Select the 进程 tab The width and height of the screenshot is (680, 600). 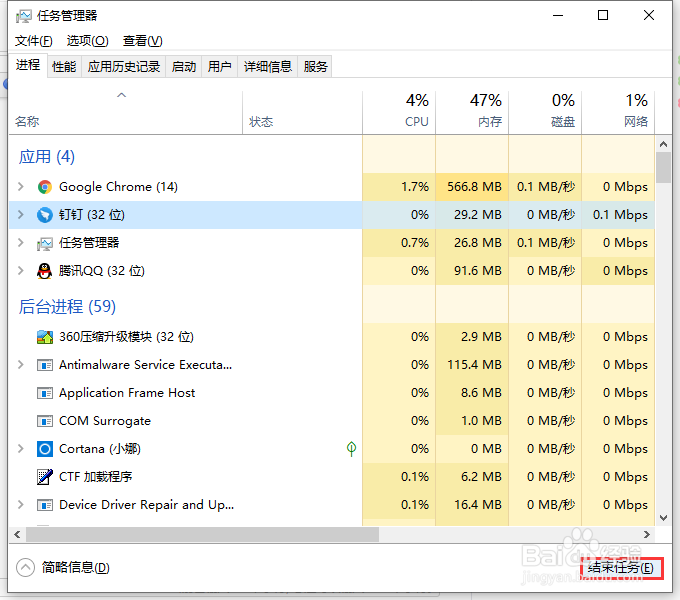coord(28,65)
